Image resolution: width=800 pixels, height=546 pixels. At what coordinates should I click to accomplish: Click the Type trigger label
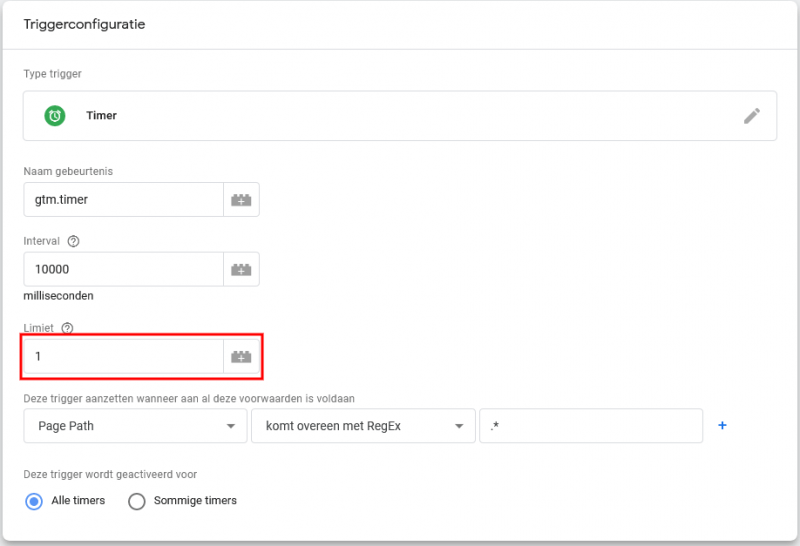pyautogui.click(x=53, y=74)
